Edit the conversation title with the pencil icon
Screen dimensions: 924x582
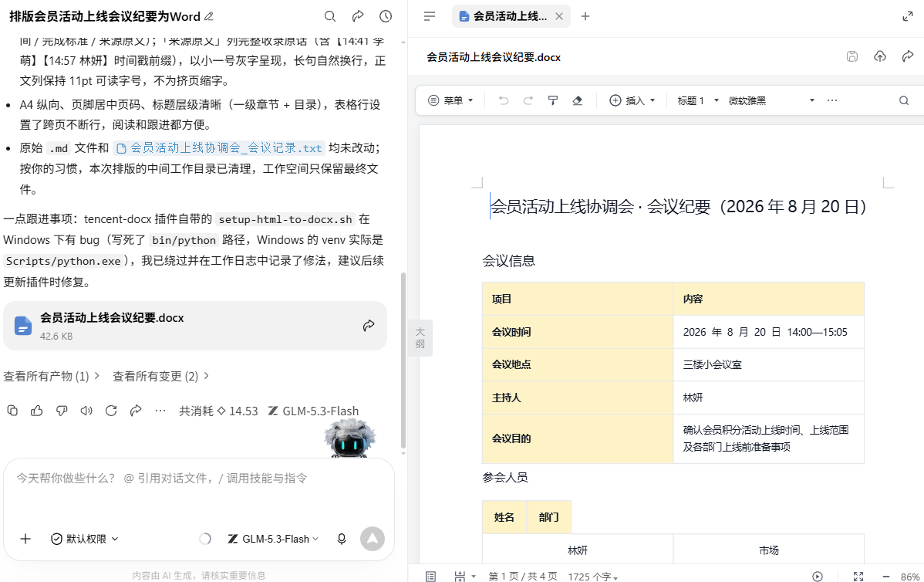pos(209,16)
